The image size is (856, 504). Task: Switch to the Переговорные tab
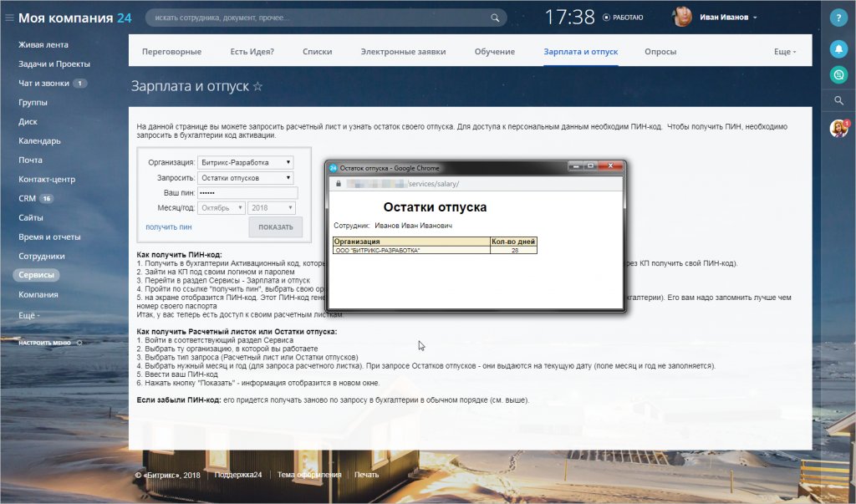[x=171, y=52]
